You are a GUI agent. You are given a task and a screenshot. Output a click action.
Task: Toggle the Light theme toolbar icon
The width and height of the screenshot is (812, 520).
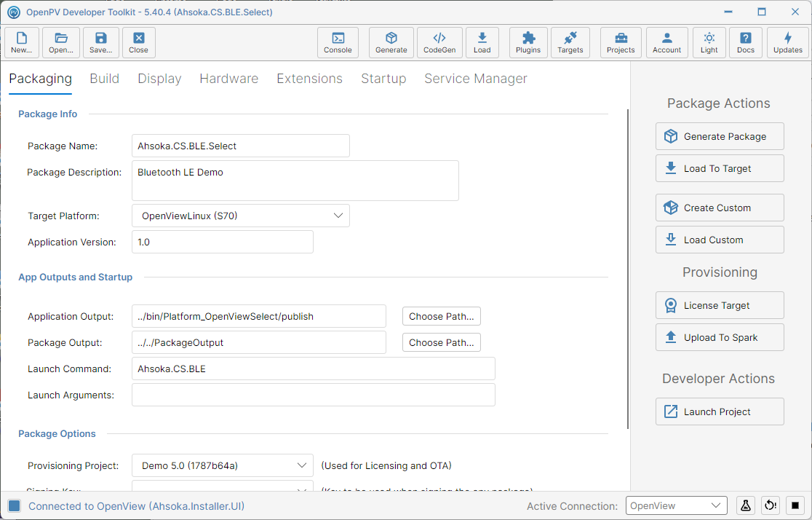click(709, 42)
